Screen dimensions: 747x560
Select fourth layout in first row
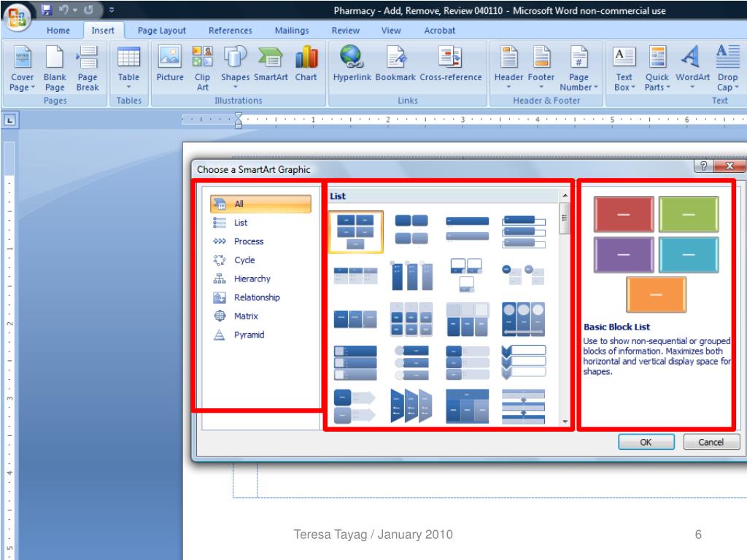[x=523, y=231]
